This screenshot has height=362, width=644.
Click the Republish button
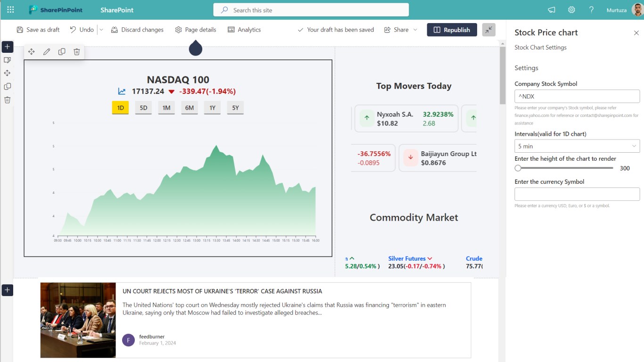click(452, 30)
